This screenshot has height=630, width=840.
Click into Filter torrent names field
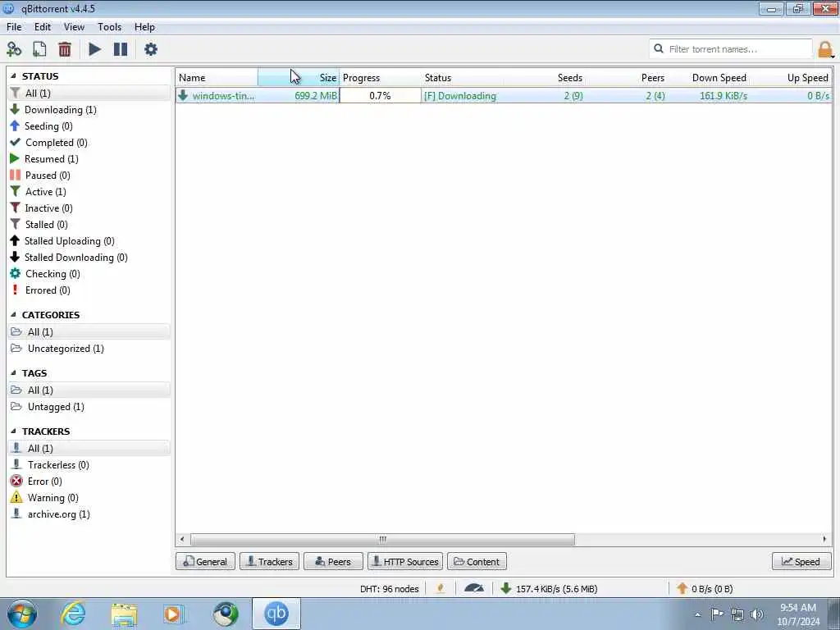(x=731, y=48)
